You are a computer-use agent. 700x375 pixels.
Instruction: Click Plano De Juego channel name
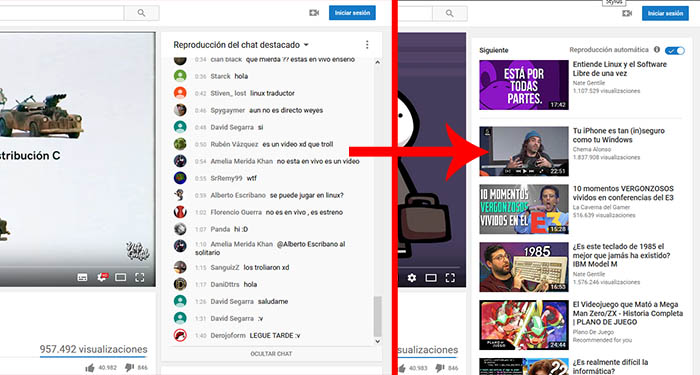(x=593, y=332)
